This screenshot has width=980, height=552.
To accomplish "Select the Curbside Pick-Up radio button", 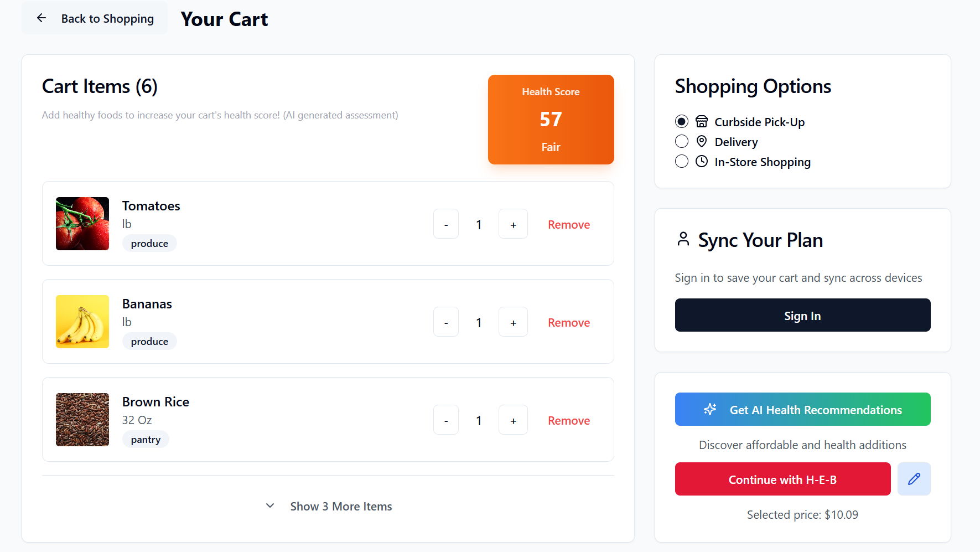I will click(x=682, y=122).
